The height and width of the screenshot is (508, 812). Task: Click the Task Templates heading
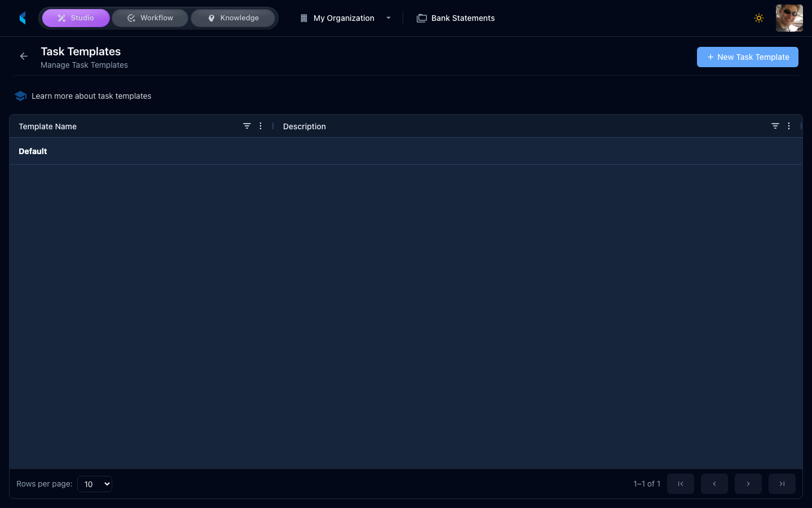tap(81, 51)
